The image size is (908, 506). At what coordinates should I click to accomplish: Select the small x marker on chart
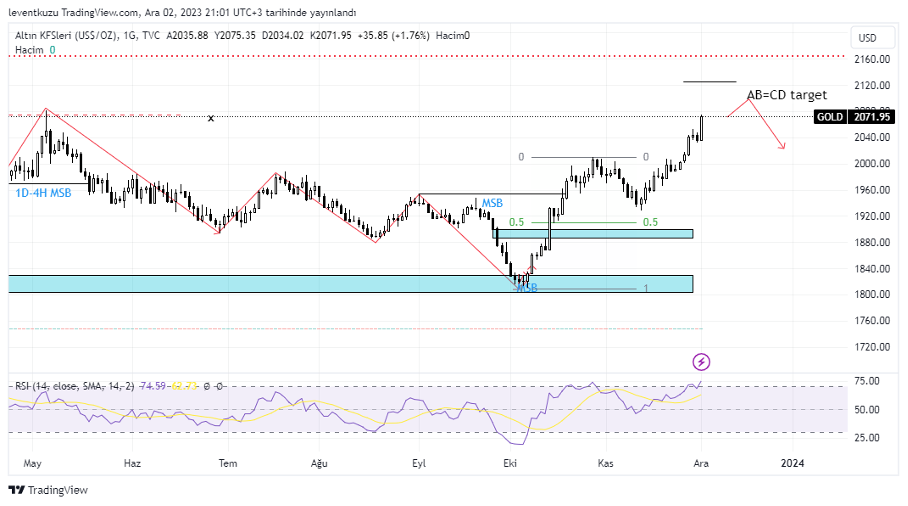[210, 119]
